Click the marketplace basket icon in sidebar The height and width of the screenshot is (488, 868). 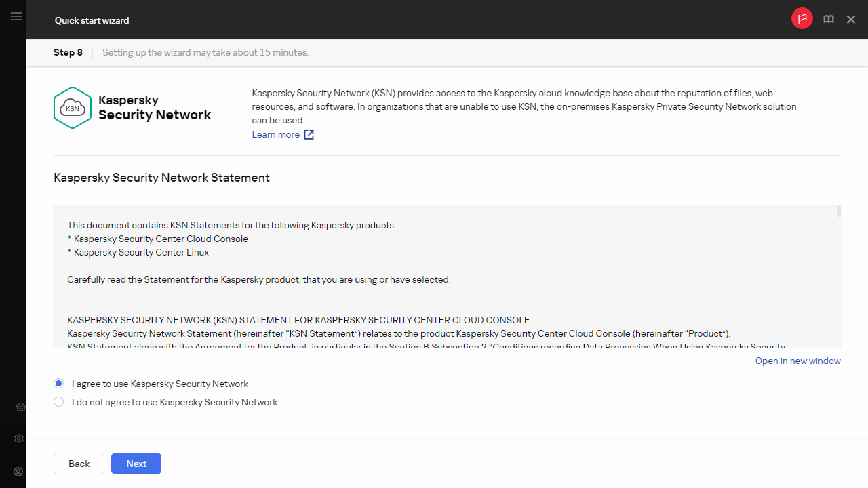pos(20,407)
